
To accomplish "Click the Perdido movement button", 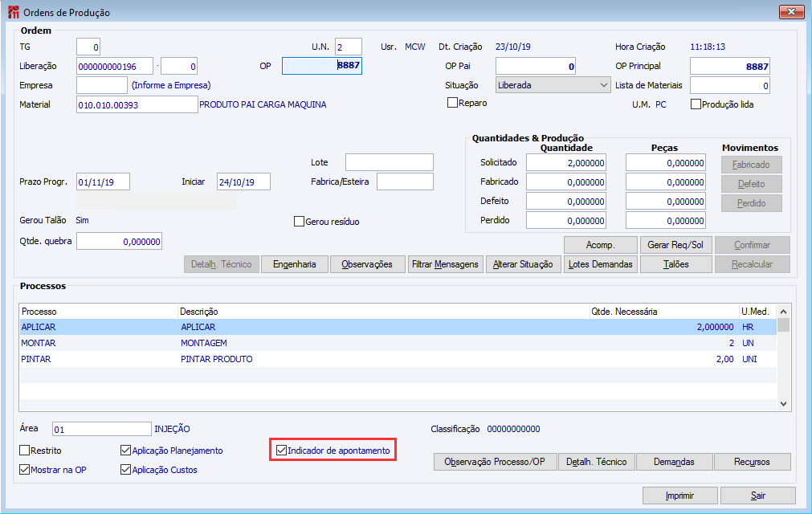I will point(752,203).
